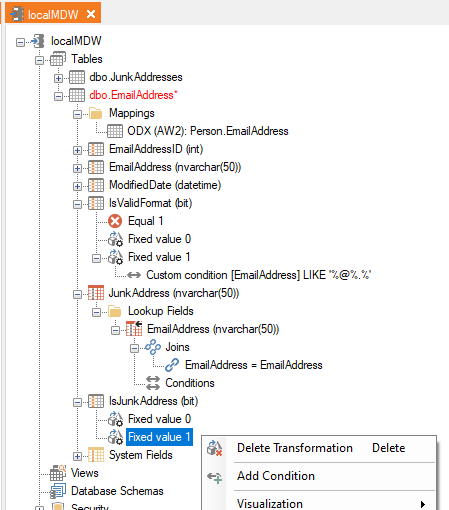
Task: Click the Database Schemas icon
Action: click(x=58, y=491)
